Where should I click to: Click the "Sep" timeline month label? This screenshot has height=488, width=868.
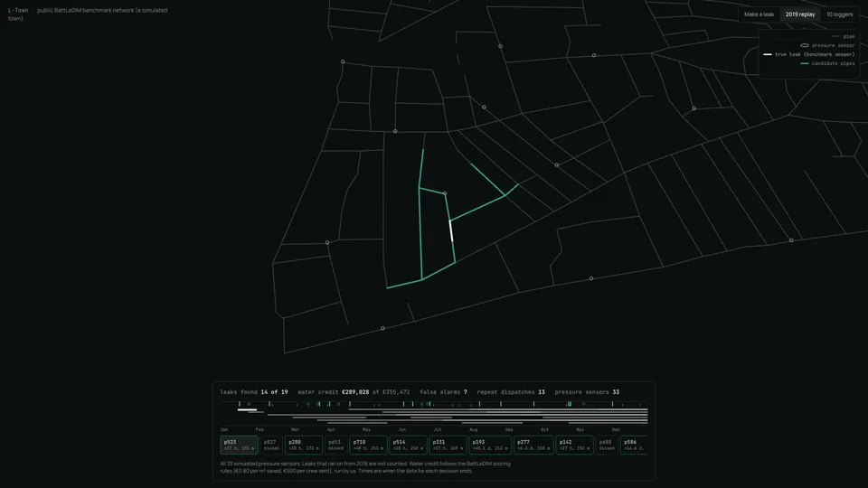point(509,429)
